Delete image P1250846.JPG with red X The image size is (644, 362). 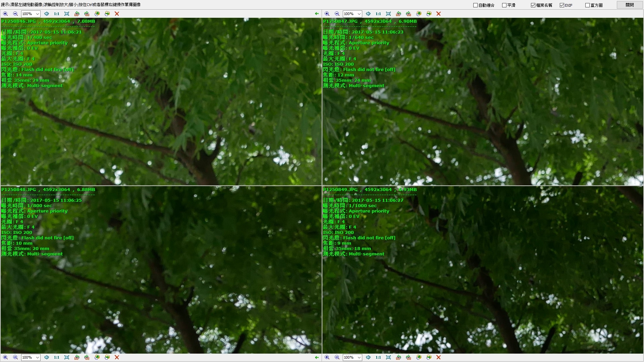coord(117,14)
